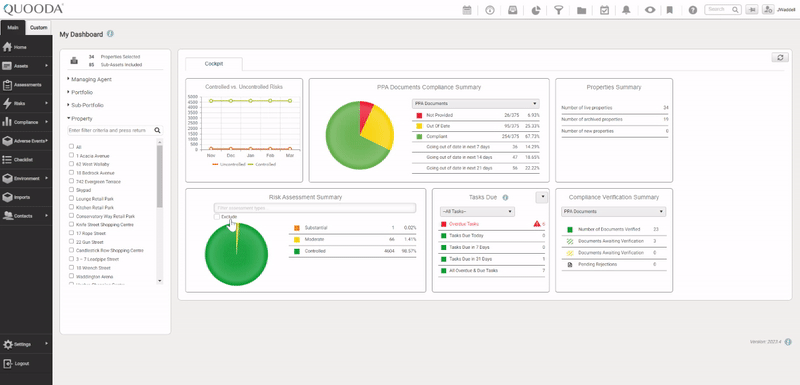800x385 pixels.
Task: Click the Moderate row yellow swatch
Action: coord(296,239)
